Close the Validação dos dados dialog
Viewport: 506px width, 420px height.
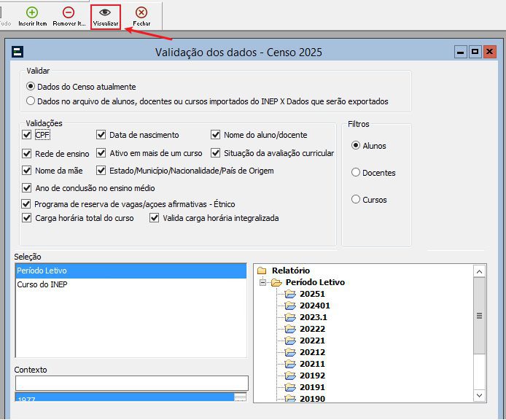(x=489, y=52)
